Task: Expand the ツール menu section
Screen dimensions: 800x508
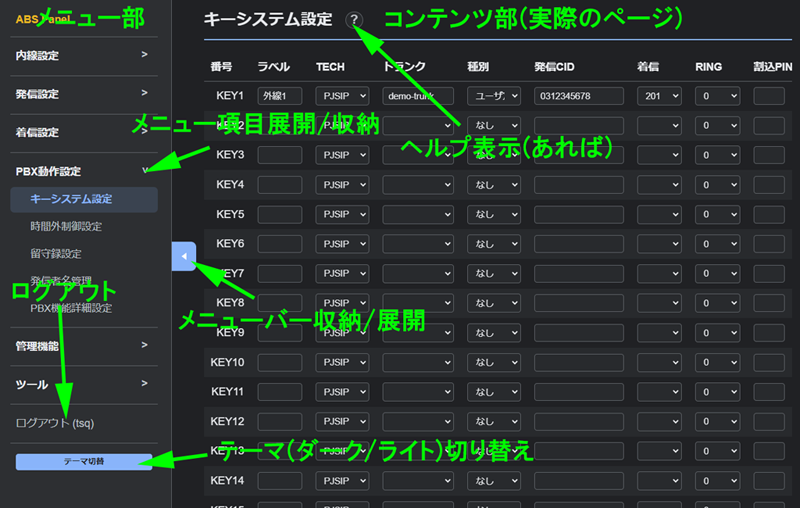Action: [x=80, y=384]
